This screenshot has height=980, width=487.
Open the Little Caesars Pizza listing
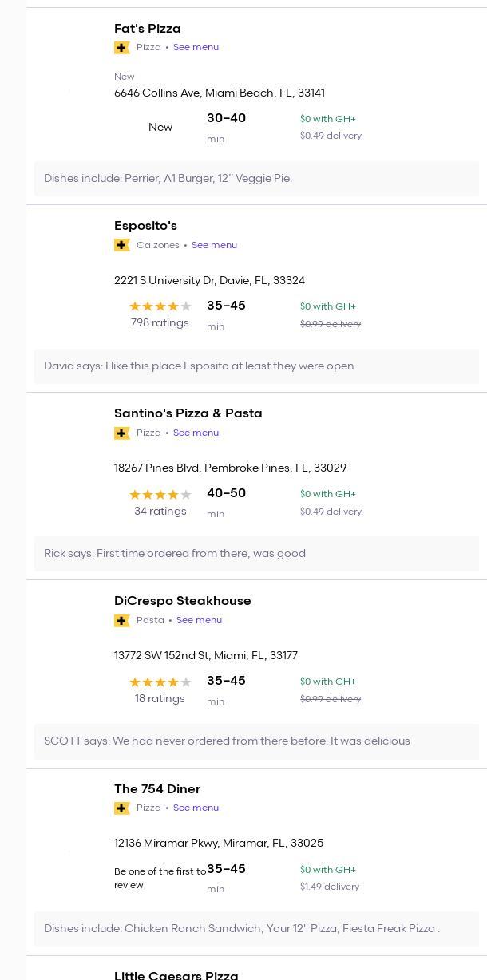coord(176,974)
